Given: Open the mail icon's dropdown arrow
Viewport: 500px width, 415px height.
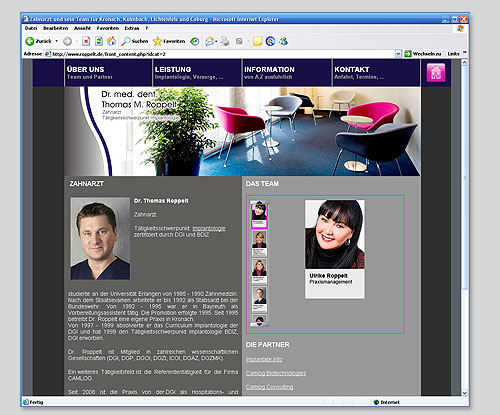Looking at the screenshot, I should point(216,41).
